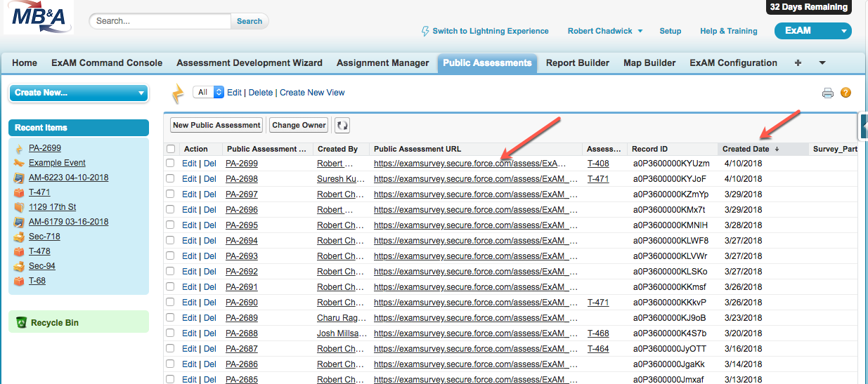Check the box for row PA-2697

tap(170, 194)
